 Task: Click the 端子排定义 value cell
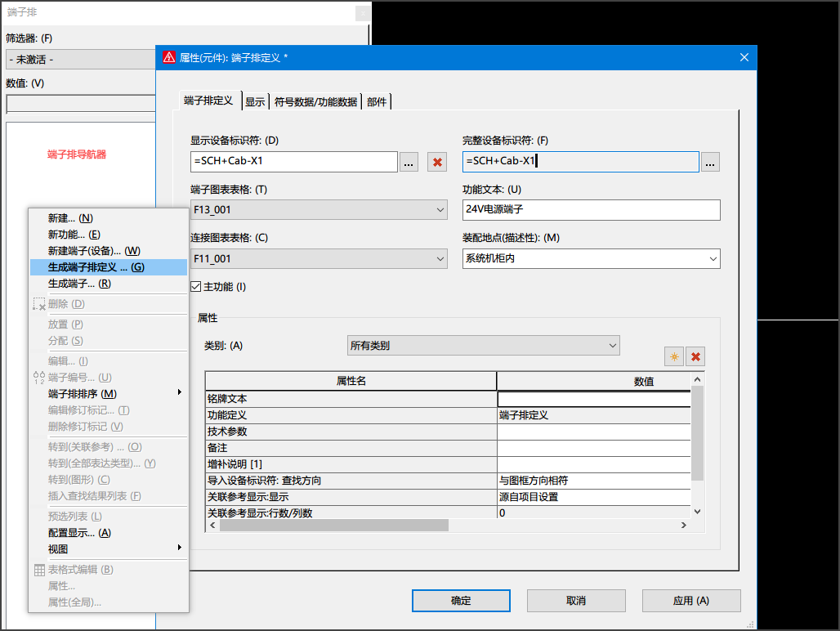click(x=594, y=415)
